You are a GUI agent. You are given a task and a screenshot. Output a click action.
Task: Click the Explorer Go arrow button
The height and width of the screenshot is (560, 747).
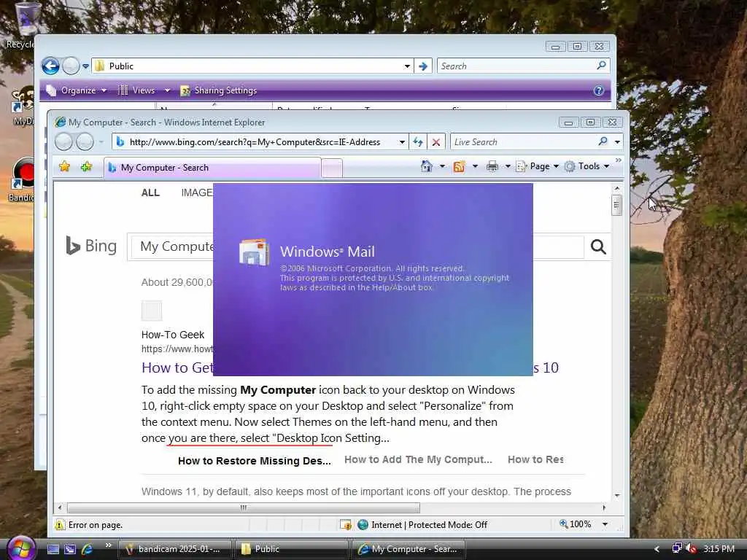tap(423, 66)
